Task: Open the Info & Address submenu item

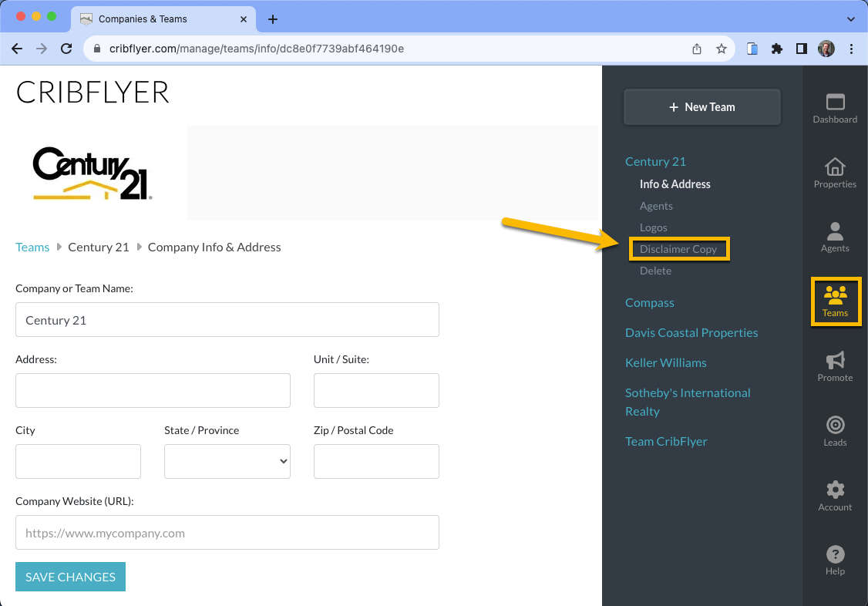Action: coord(675,183)
